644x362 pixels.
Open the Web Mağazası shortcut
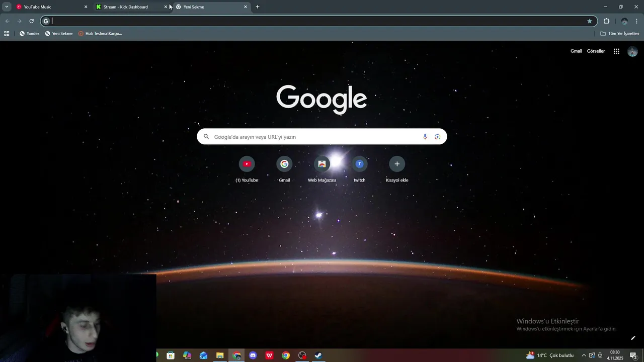pyautogui.click(x=322, y=169)
